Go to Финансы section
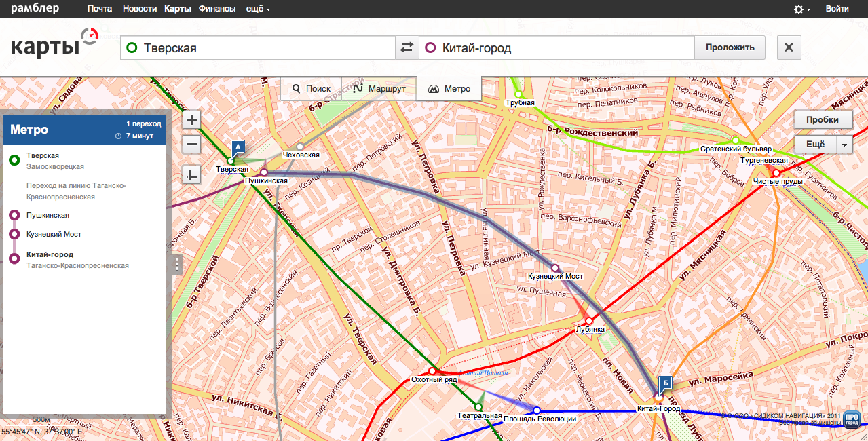Image resolution: width=868 pixels, height=441 pixels. (217, 9)
